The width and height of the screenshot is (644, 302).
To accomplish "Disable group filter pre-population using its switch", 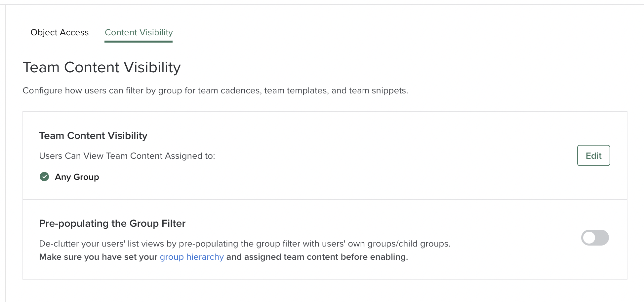I will click(x=594, y=237).
